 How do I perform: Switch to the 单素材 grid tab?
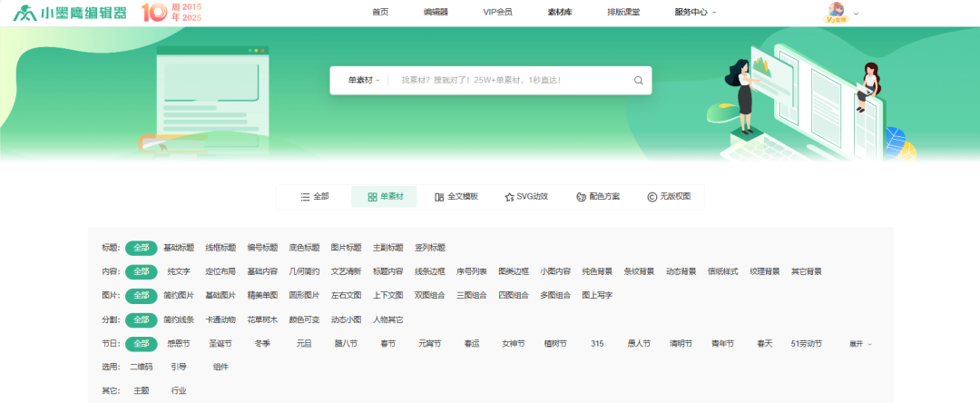385,196
